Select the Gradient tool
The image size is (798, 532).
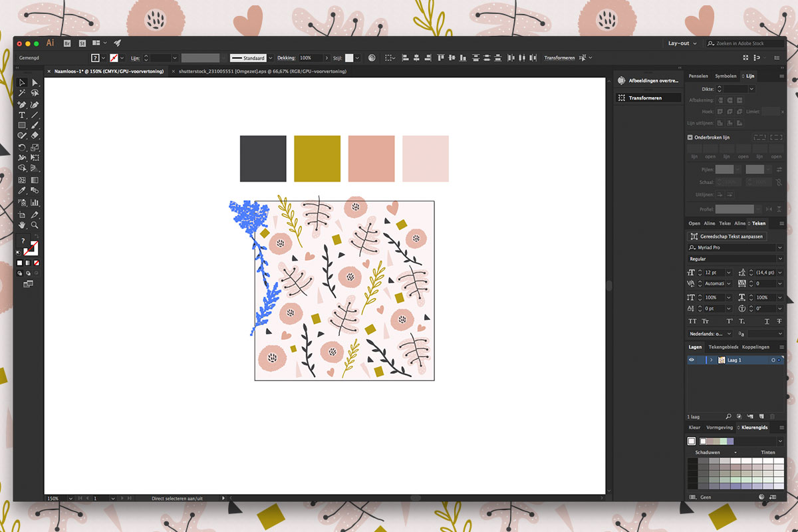click(35, 180)
